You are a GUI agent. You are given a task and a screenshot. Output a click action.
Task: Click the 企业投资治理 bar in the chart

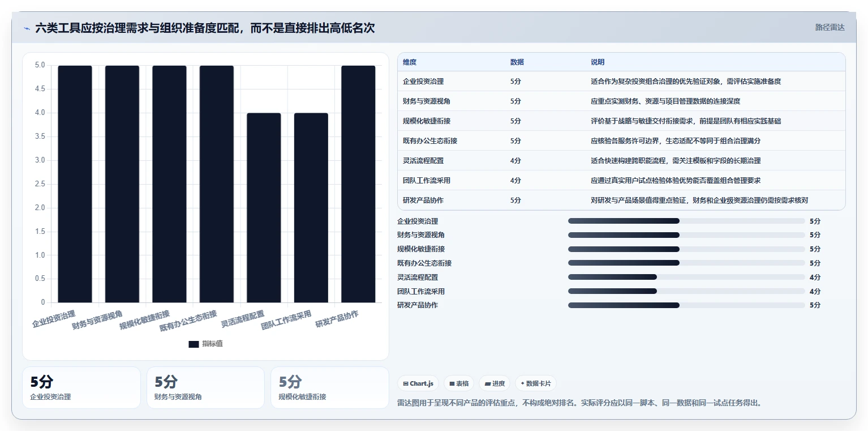pos(75,184)
